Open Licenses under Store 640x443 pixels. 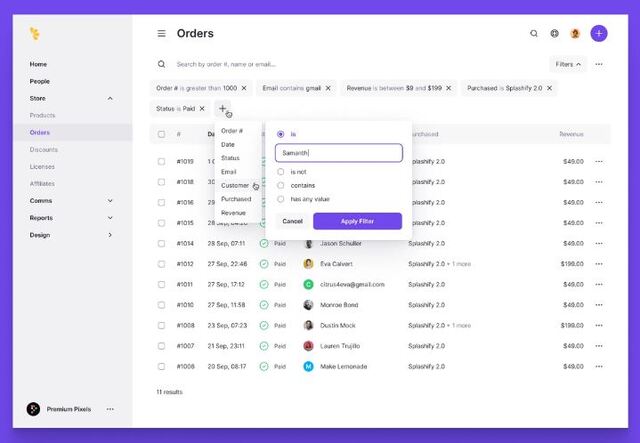42,167
